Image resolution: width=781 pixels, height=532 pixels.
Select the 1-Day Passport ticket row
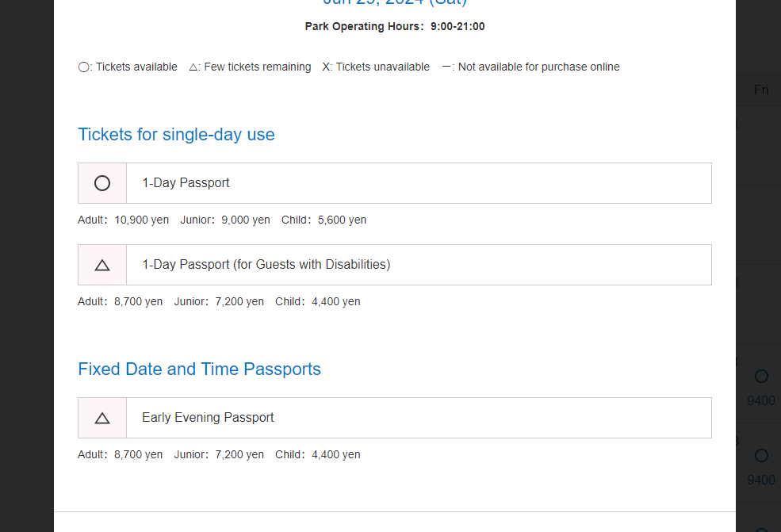pyautogui.click(x=418, y=183)
